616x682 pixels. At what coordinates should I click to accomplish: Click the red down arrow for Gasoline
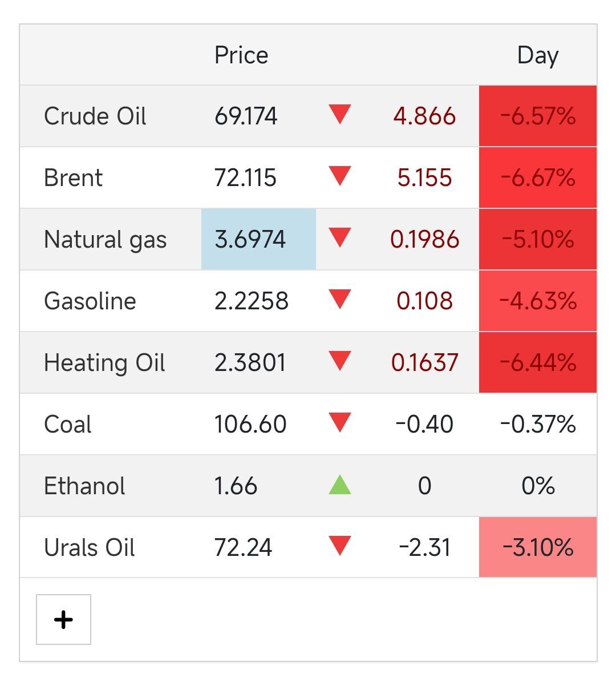click(340, 300)
